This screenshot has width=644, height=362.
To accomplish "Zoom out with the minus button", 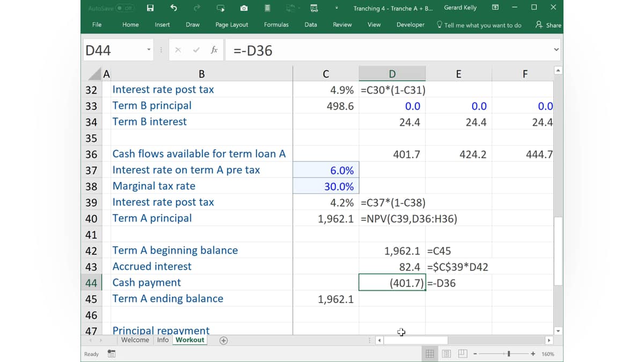I will point(475,354).
